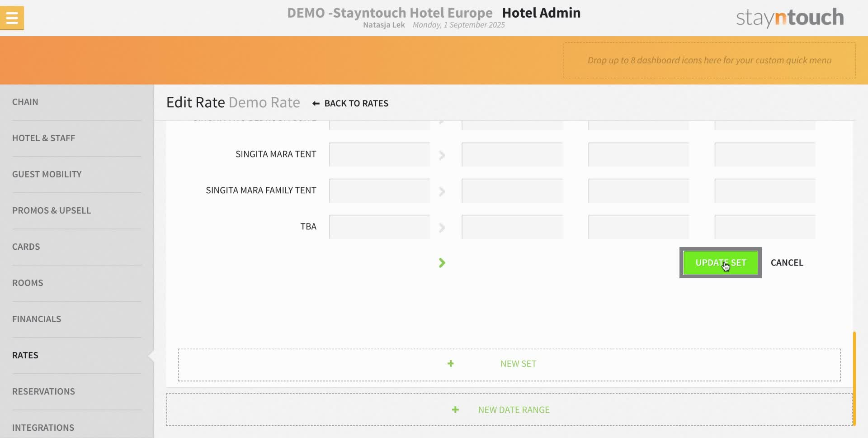Click the gray chevron in TBA row
868x438 pixels.
[442, 228]
